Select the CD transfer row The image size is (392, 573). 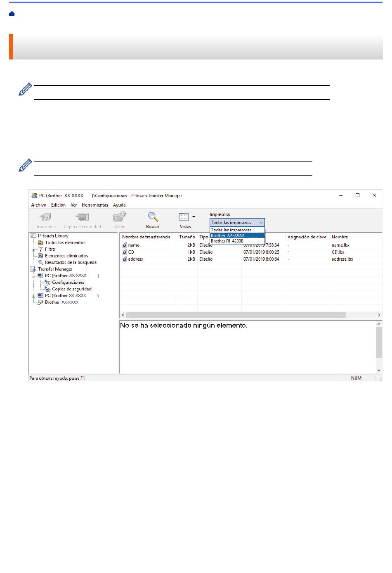[251, 252]
